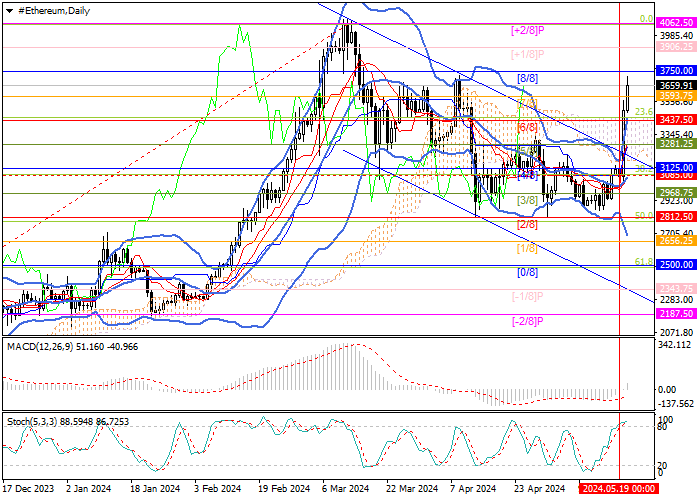Click the 2500.00 blue price label
This screenshot has height=500, width=700.
click(677, 265)
